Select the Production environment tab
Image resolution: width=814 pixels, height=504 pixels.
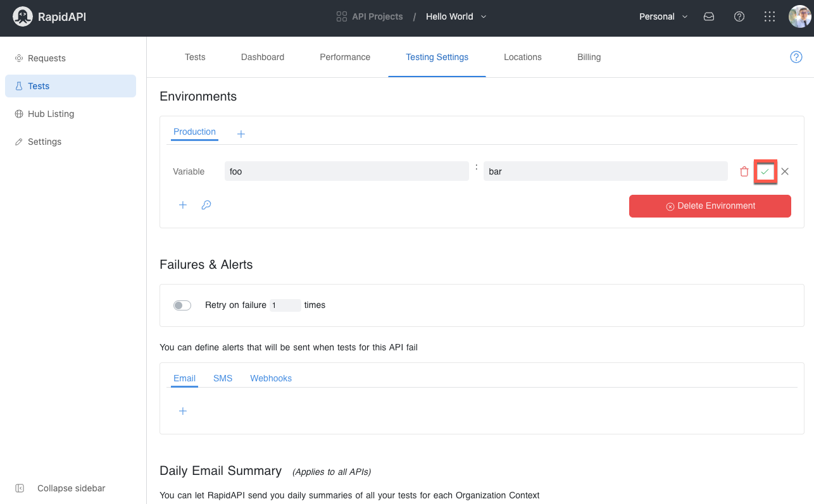195,132
